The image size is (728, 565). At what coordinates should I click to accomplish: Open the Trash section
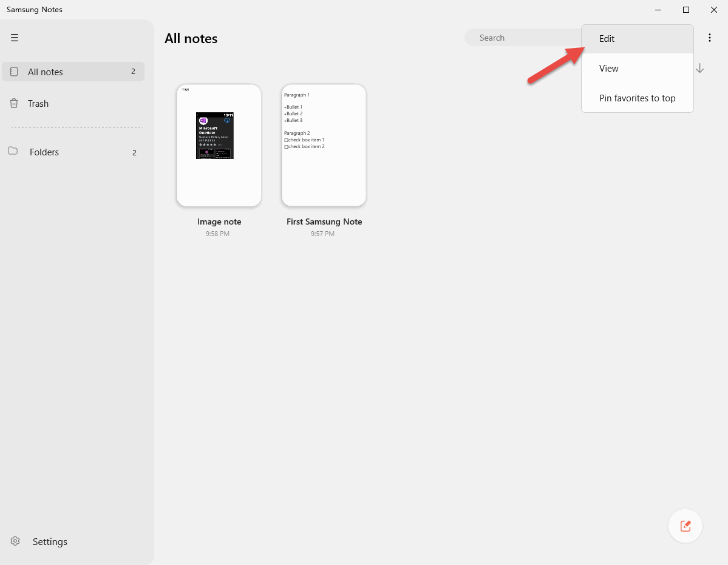73,103
